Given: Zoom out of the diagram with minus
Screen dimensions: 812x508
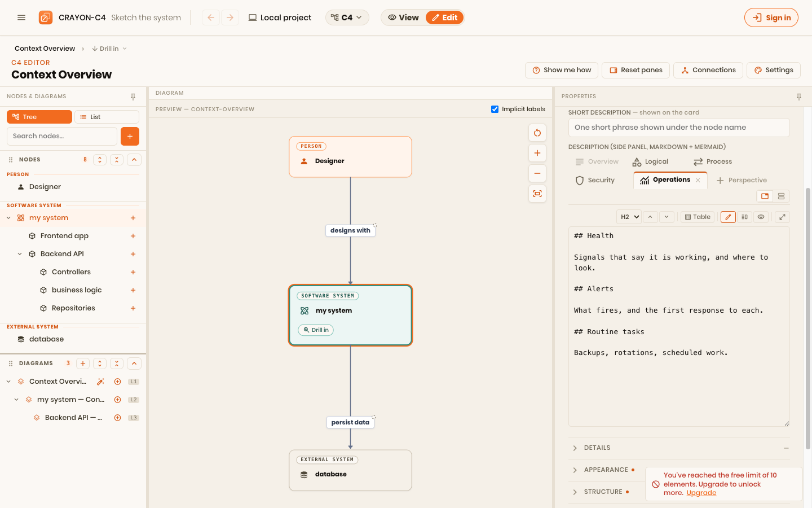Looking at the screenshot, I should pos(537,173).
